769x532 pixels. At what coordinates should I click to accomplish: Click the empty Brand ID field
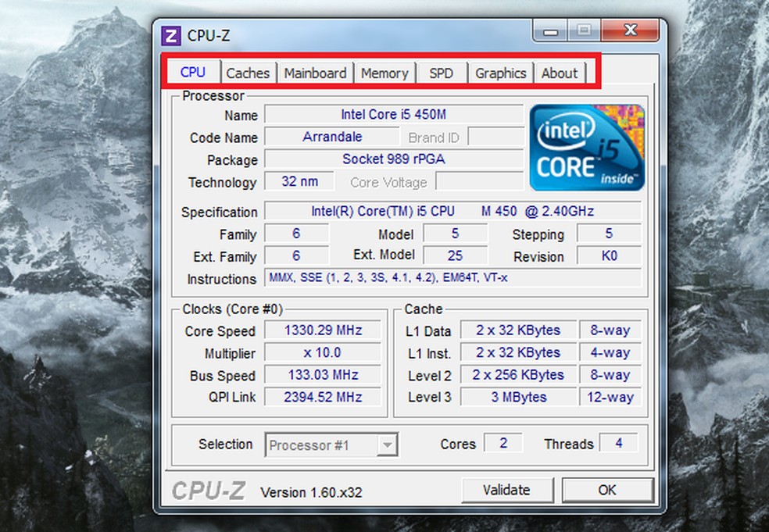(x=495, y=136)
